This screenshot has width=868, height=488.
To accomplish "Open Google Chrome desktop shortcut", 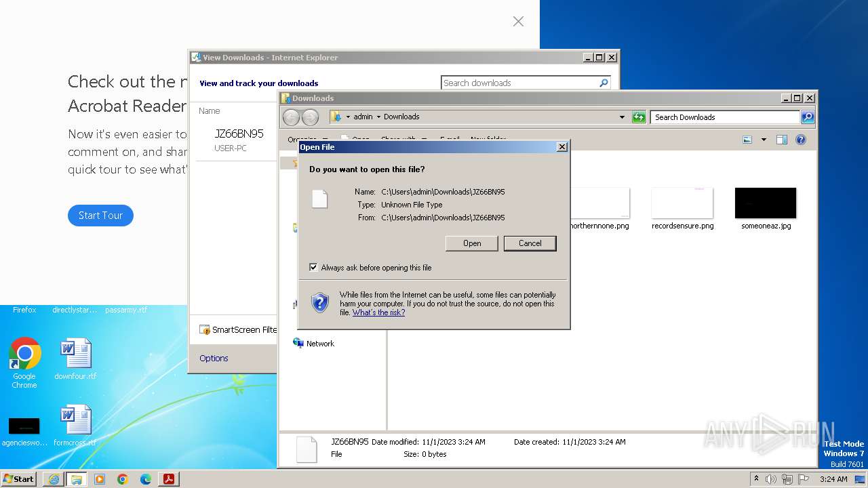I will click(24, 363).
